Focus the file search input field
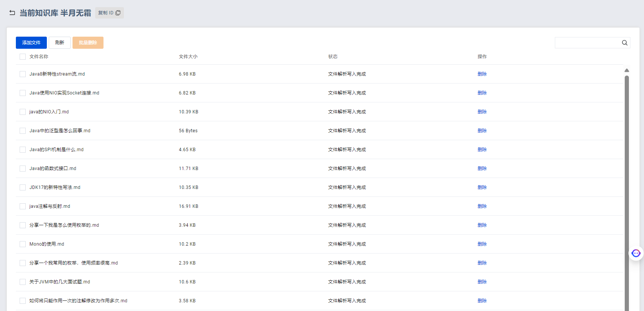This screenshot has height=311, width=644. [x=588, y=43]
